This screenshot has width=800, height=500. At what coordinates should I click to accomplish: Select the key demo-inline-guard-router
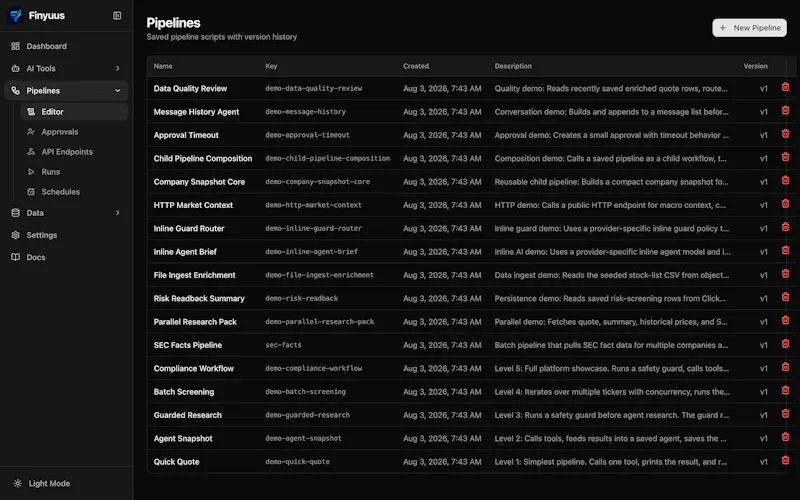click(313, 229)
